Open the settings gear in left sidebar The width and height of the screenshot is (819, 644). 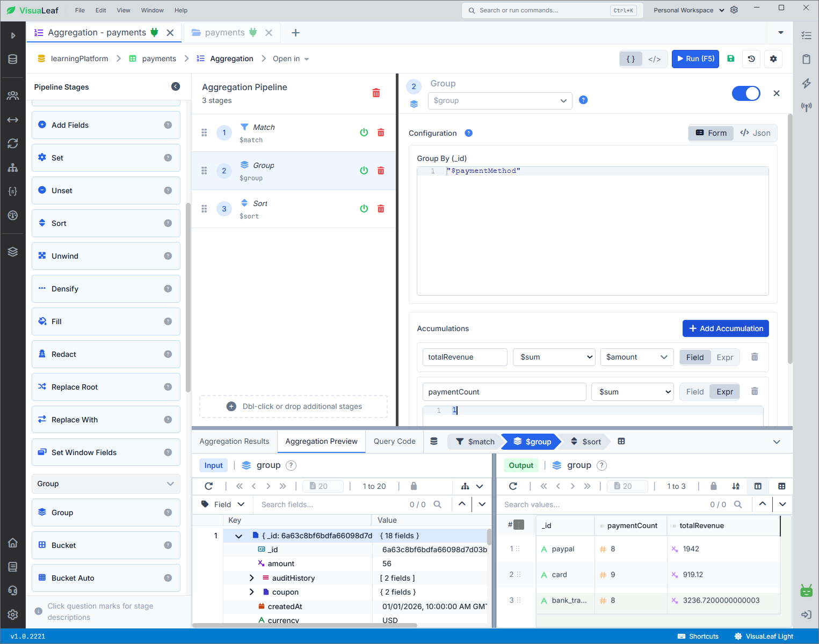[13, 614]
